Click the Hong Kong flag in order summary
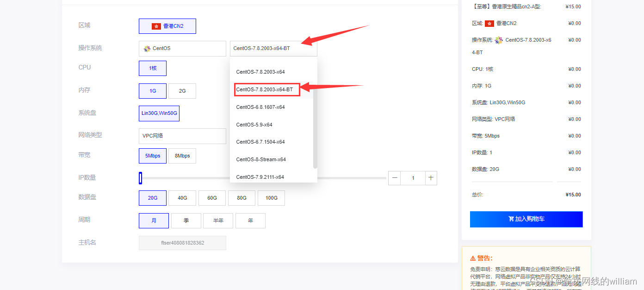The width and height of the screenshot is (644, 290). tap(489, 23)
